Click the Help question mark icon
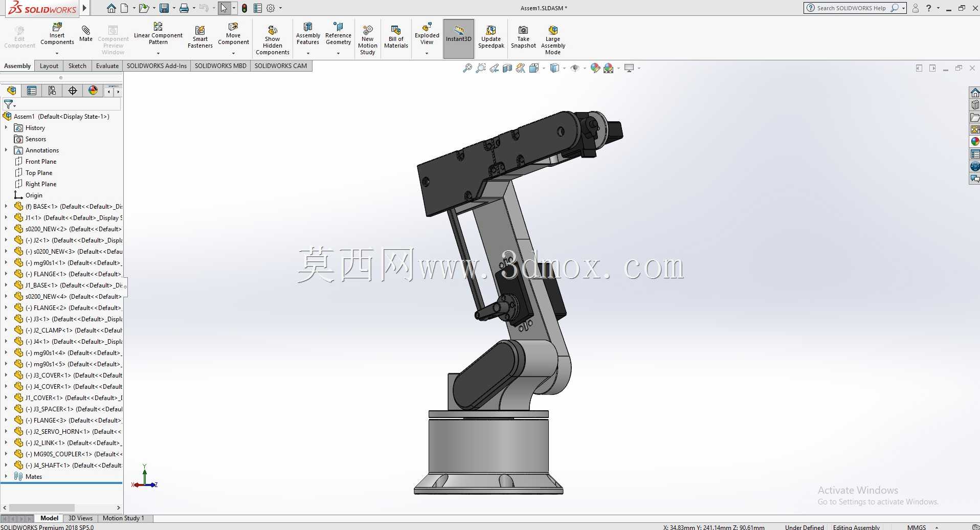 (x=929, y=8)
